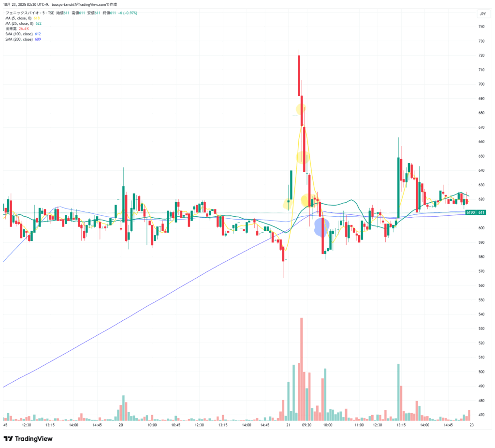This screenshot has width=495, height=448.
Task: Click the TradingView logo icon
Action: pos(9,438)
